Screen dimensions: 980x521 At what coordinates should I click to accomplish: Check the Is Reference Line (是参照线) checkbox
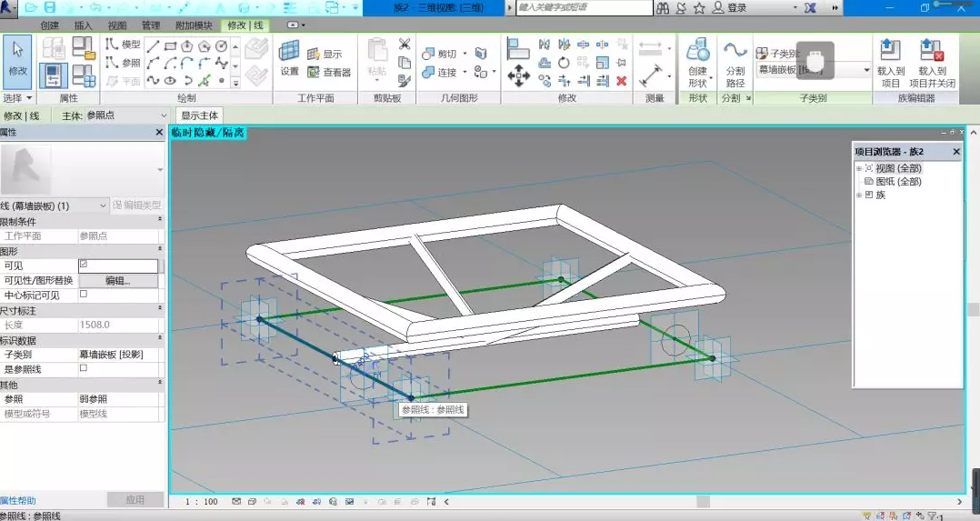[x=84, y=368]
